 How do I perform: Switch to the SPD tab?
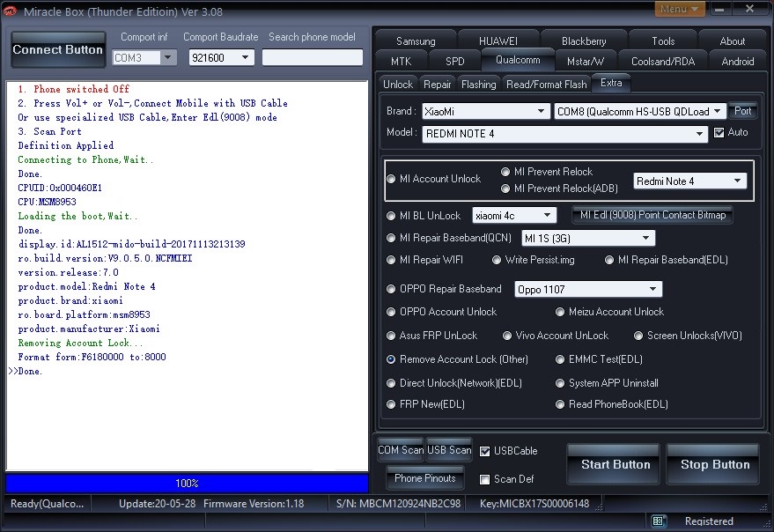coord(454,62)
